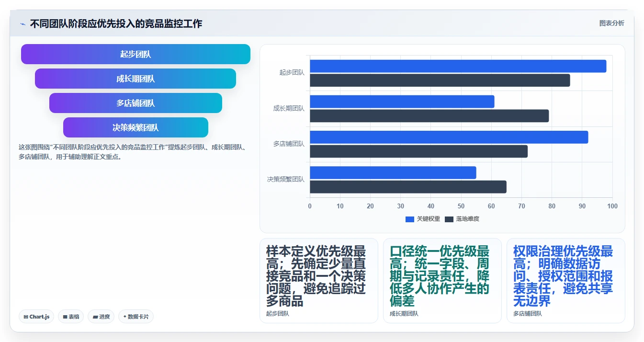Click the blue 关键权重 bar for 成长期团队
Screen dimensions: 644x342
click(x=402, y=102)
